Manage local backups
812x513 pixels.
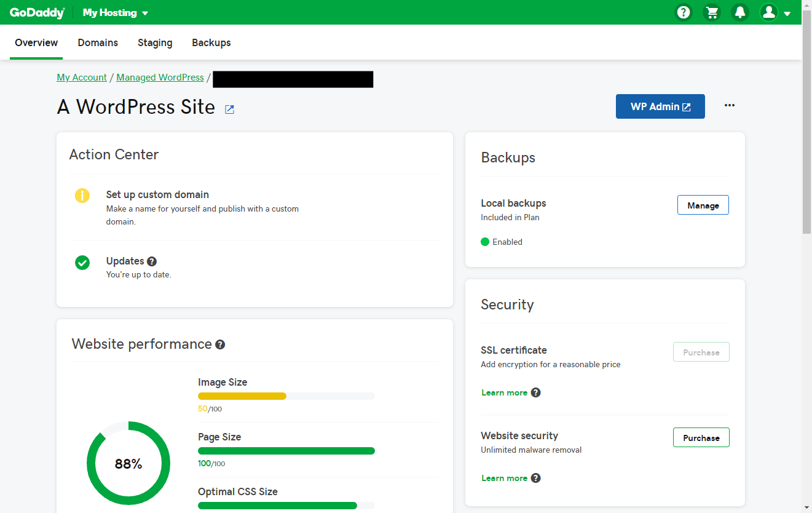pyautogui.click(x=703, y=204)
